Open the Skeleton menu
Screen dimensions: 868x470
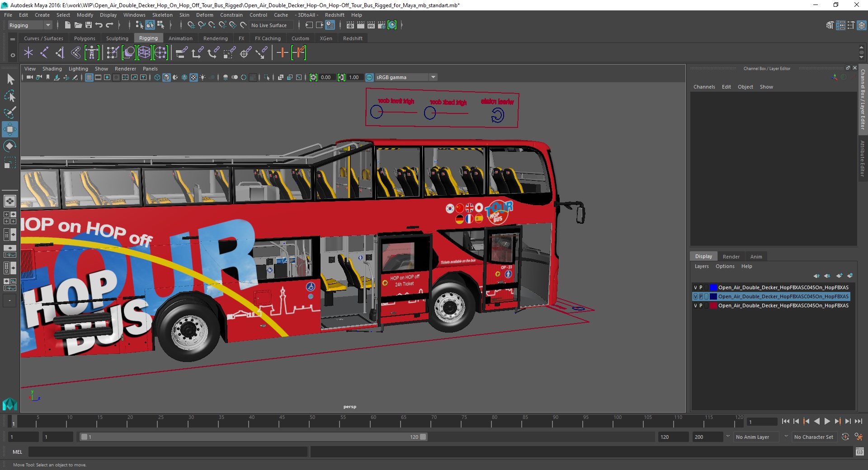162,15
